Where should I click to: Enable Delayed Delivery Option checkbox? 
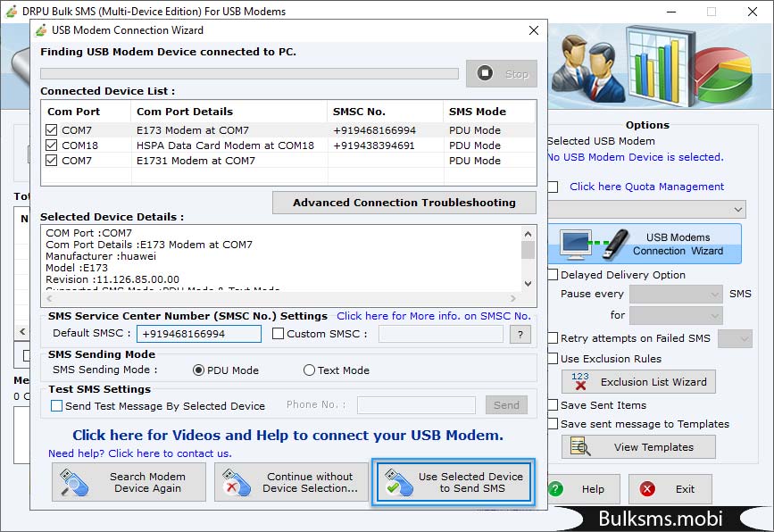[553, 274]
